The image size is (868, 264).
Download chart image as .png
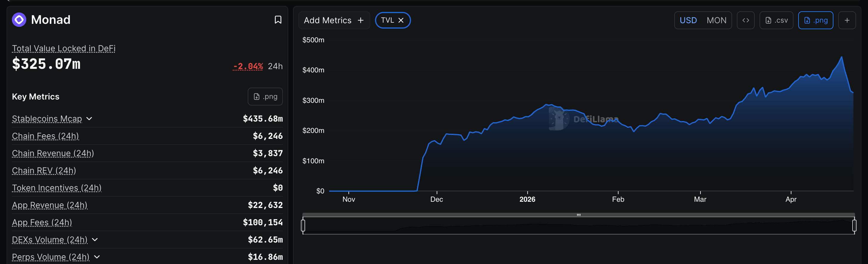click(x=815, y=21)
